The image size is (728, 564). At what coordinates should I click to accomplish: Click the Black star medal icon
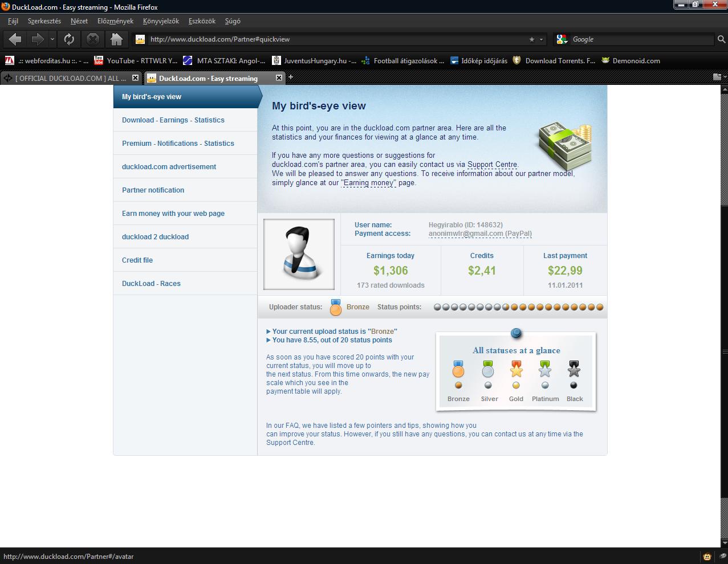(x=574, y=369)
